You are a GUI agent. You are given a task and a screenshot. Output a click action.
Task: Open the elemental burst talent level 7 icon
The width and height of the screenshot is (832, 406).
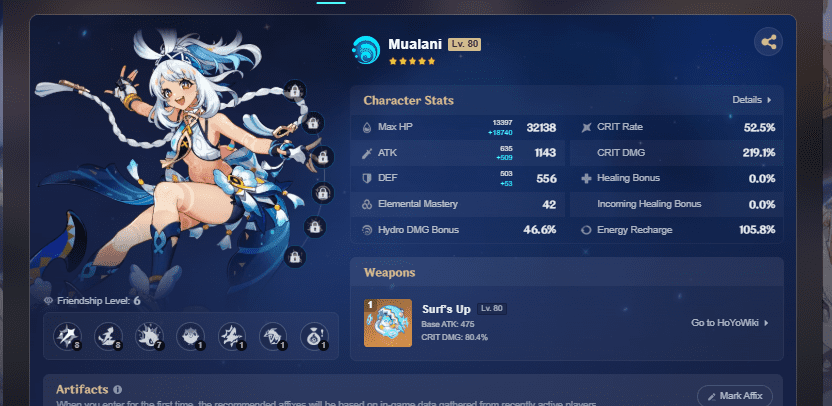coord(150,336)
